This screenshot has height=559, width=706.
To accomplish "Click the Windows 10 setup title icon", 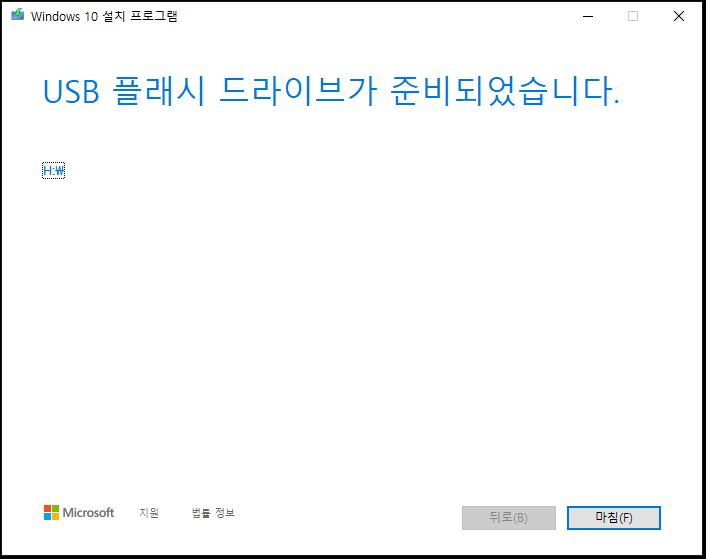I will (18, 15).
